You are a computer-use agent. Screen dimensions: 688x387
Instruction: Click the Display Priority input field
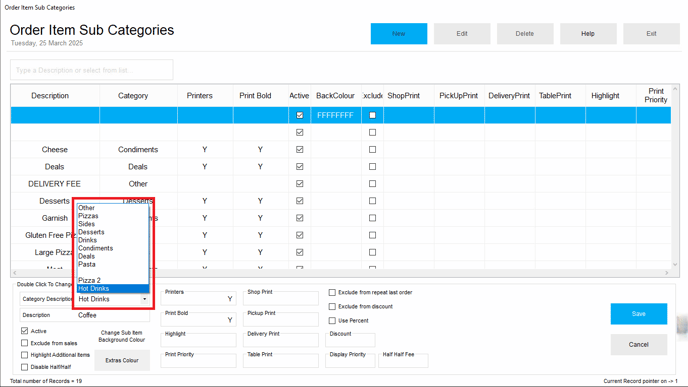(x=350, y=361)
